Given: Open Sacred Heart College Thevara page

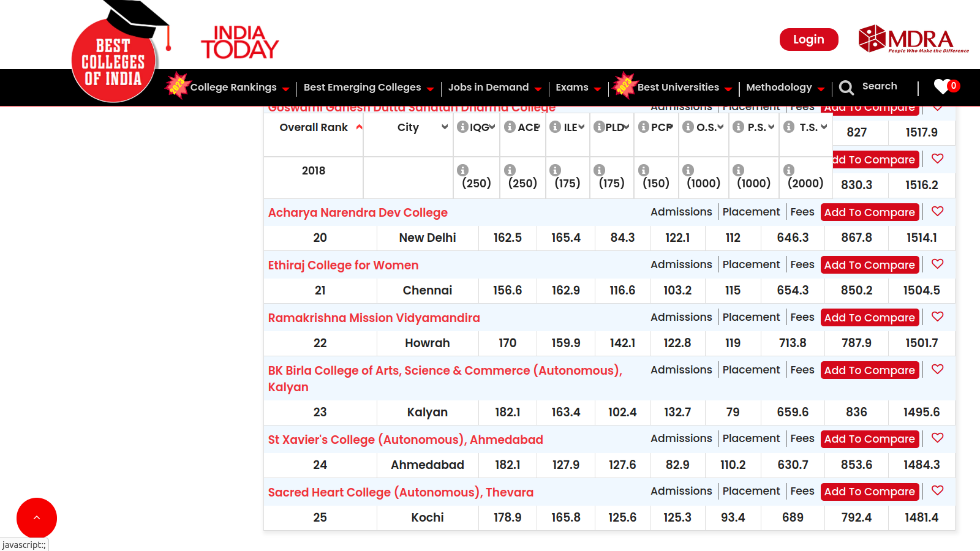Looking at the screenshot, I should (401, 492).
